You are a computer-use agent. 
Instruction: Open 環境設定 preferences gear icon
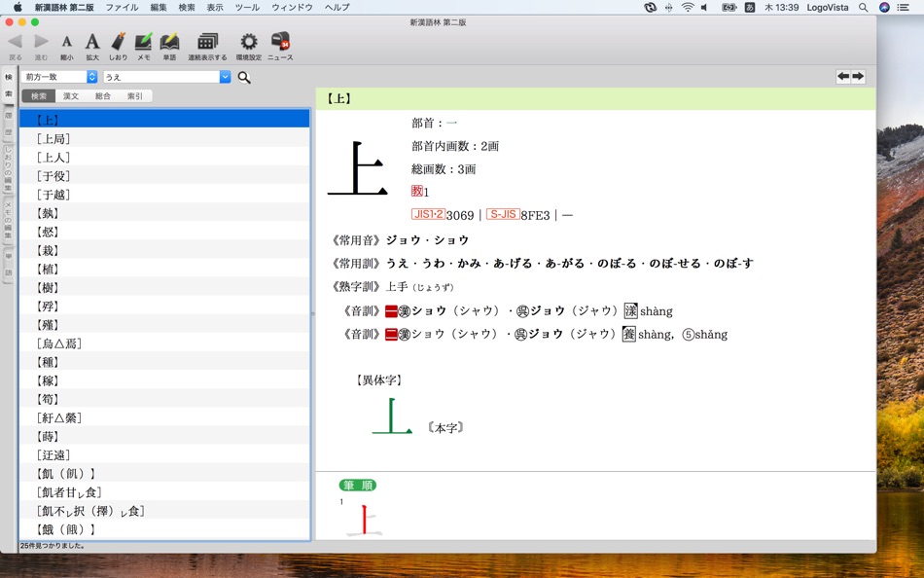pyautogui.click(x=249, y=41)
